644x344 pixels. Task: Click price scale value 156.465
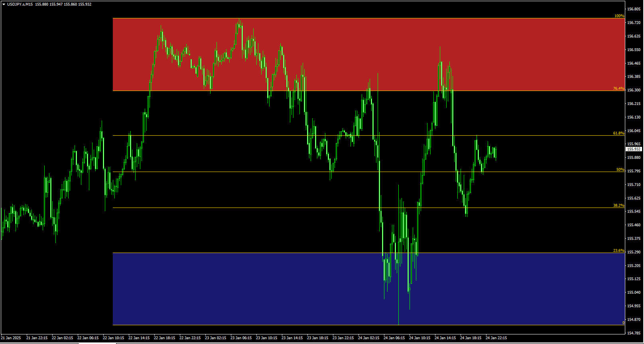634,63
